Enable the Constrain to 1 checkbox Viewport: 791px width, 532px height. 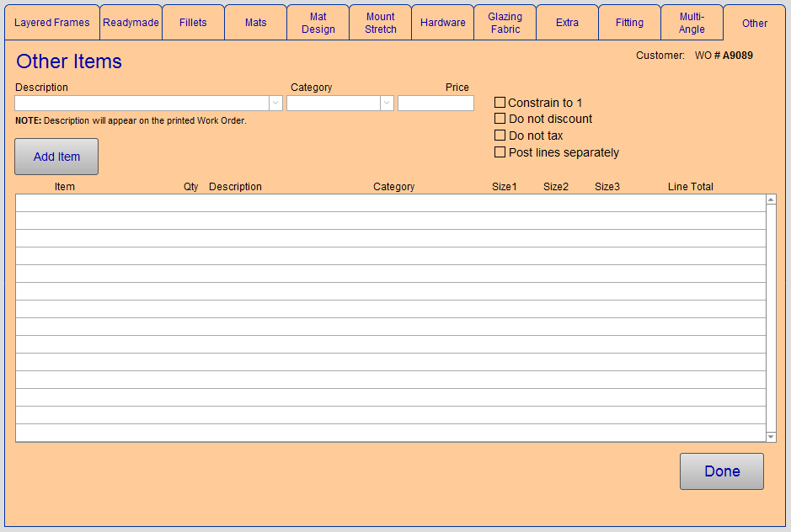(x=500, y=103)
